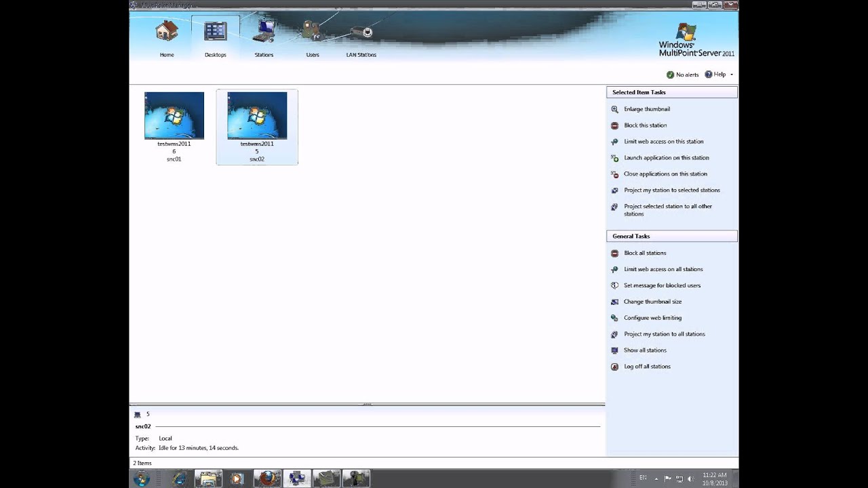The height and width of the screenshot is (488, 868).
Task: Show hidden tray icons arrow
Action: tap(656, 479)
